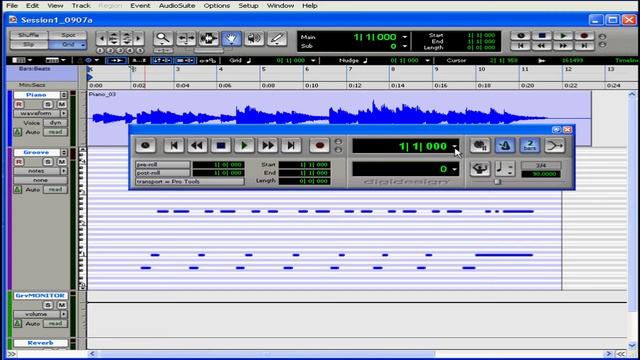The width and height of the screenshot is (640, 360).
Task: Click zoom preset button 1
Action: point(100,51)
